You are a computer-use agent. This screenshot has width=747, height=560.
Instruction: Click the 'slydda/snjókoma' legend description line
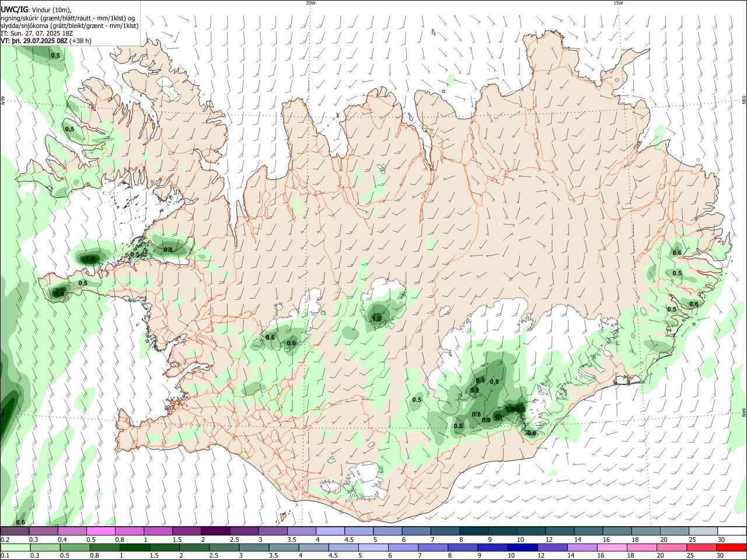[x=69, y=26]
